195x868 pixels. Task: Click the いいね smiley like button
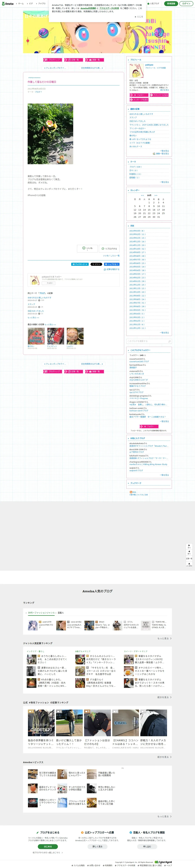click(x=87, y=248)
